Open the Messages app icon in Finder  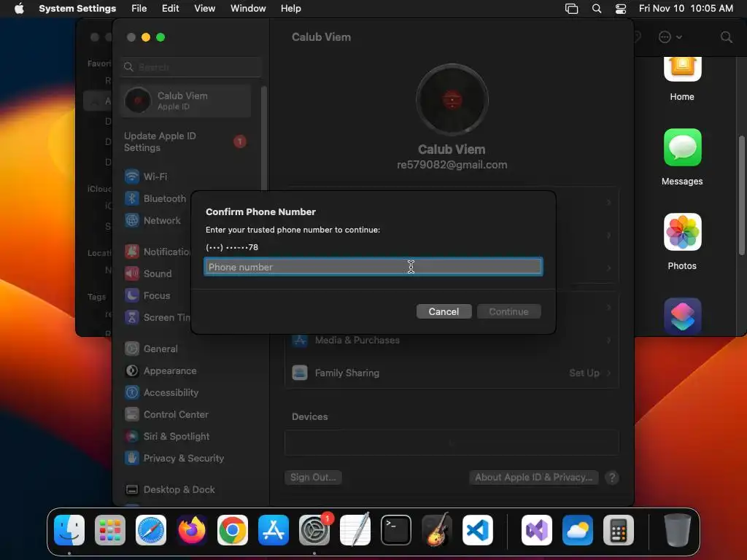coord(682,147)
